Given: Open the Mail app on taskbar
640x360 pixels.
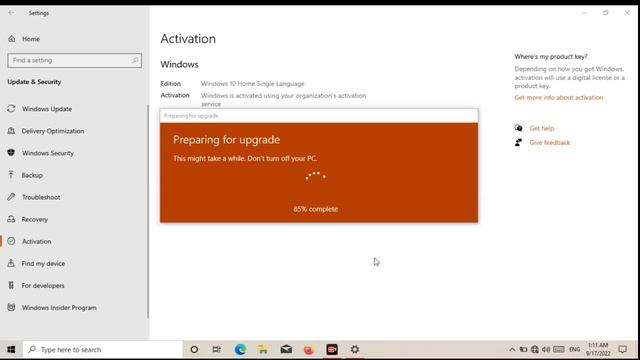Looking at the screenshot, I should click(286, 350).
